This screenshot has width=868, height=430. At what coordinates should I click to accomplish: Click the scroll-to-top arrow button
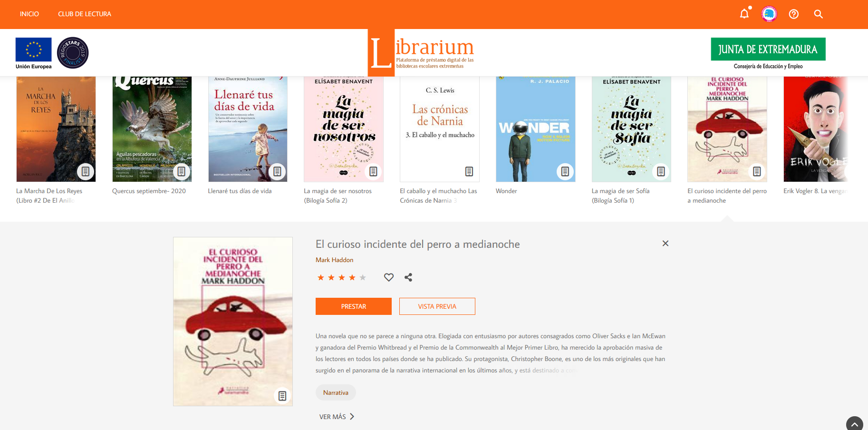855,424
